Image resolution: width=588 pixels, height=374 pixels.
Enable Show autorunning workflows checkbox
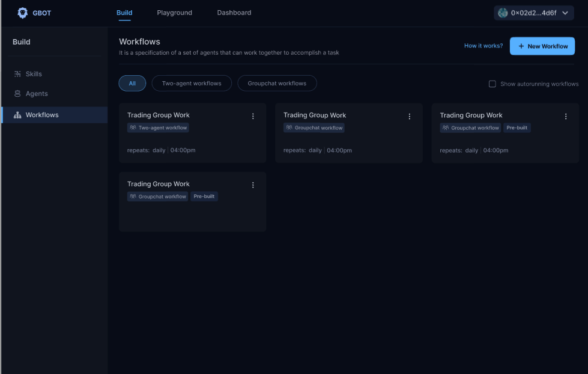point(493,84)
